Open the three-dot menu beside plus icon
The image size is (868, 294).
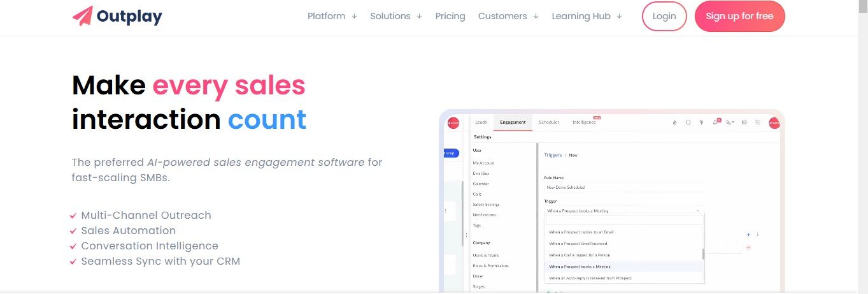[x=757, y=235]
